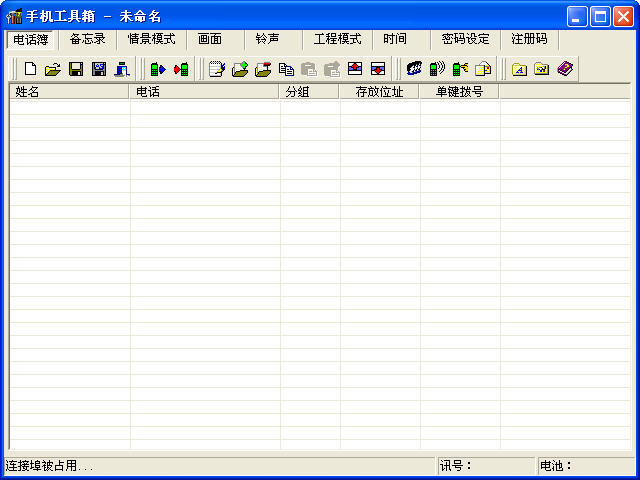The image size is (640, 480).
Task: Click the move entry down icon
Action: (x=378, y=69)
